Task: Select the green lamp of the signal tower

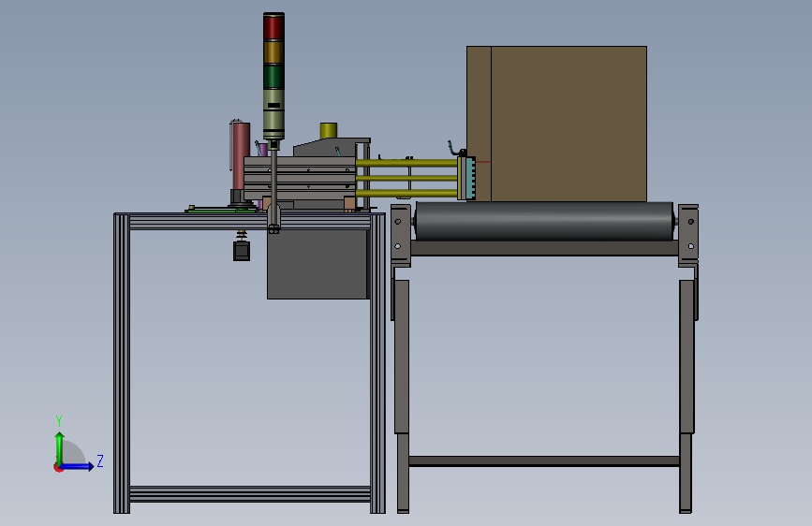Action: coord(273,76)
